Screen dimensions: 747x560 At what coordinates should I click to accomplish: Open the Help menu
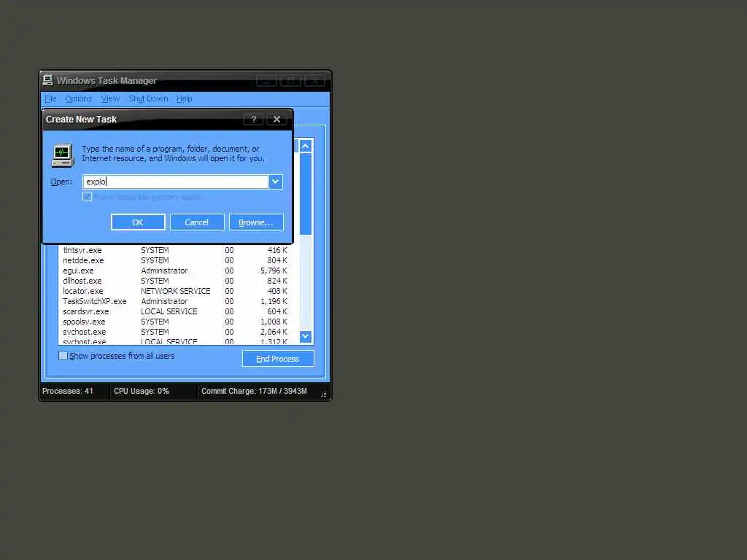pos(185,98)
